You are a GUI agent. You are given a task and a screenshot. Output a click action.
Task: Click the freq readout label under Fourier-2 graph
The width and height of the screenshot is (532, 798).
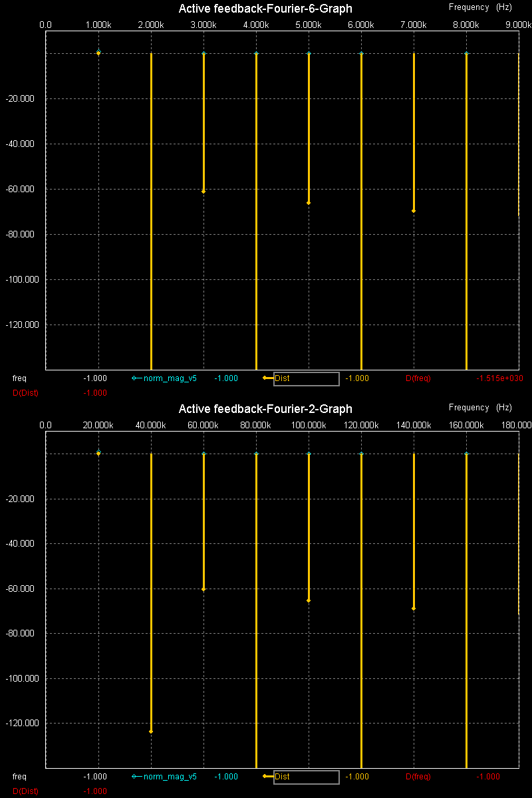pyautogui.click(x=20, y=777)
